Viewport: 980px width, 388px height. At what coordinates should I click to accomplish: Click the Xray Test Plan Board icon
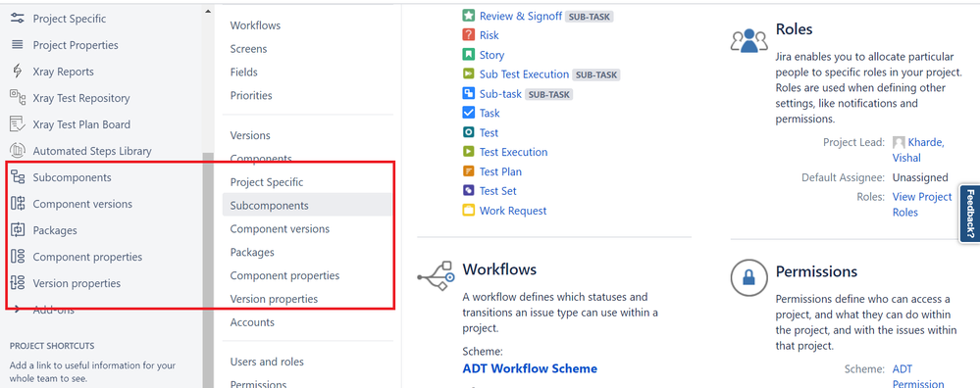18,124
